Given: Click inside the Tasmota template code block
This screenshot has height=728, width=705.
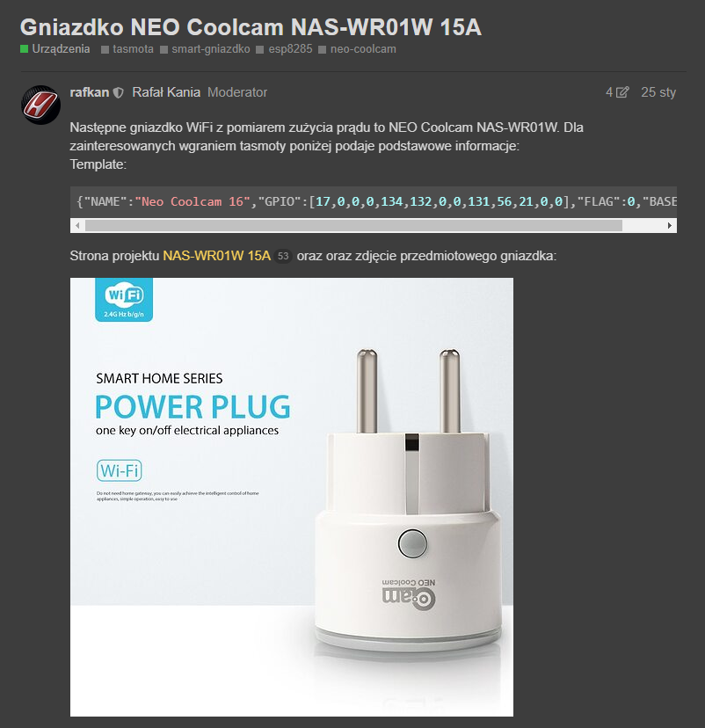Looking at the screenshot, I should pos(373,202).
